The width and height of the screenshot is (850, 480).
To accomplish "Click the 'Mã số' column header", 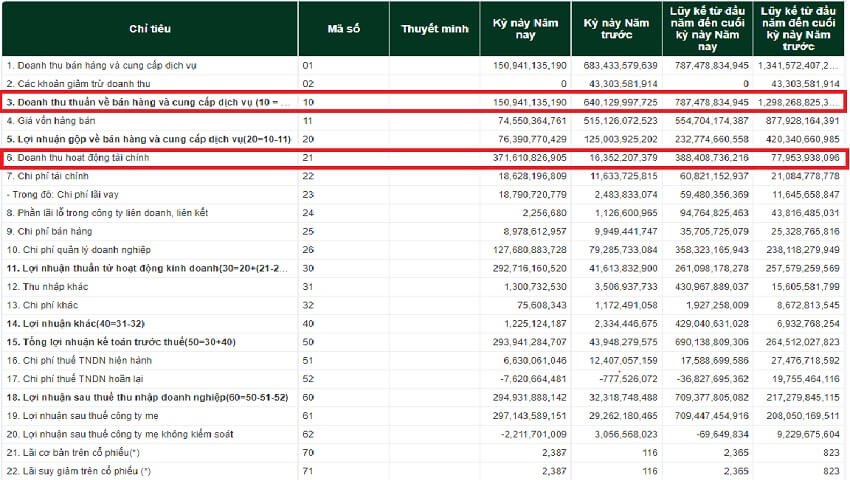I will coord(344,29).
